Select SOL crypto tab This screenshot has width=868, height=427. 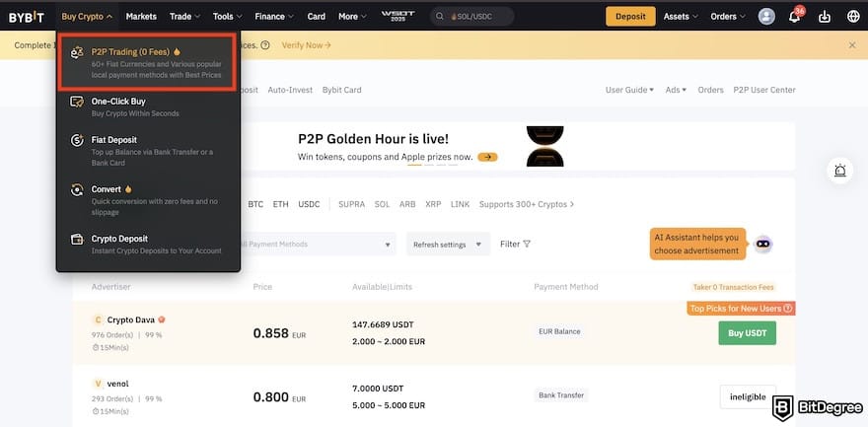pyautogui.click(x=382, y=204)
